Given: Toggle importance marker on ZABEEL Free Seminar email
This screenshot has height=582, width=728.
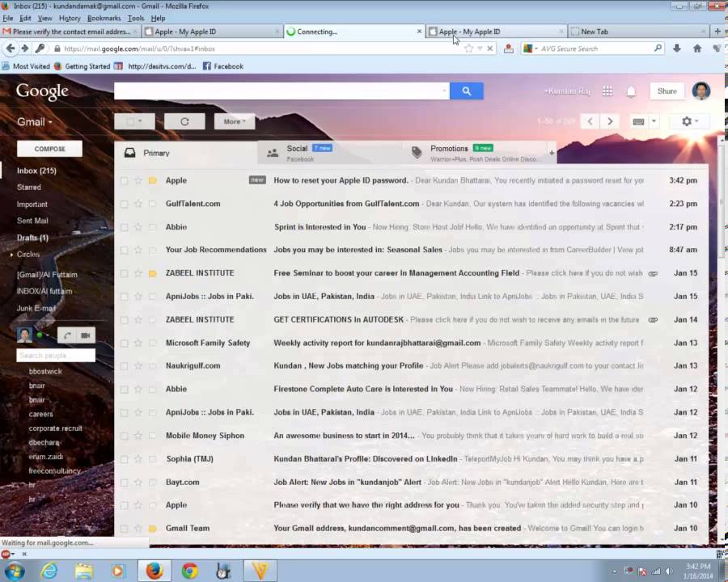Looking at the screenshot, I should 152,273.
